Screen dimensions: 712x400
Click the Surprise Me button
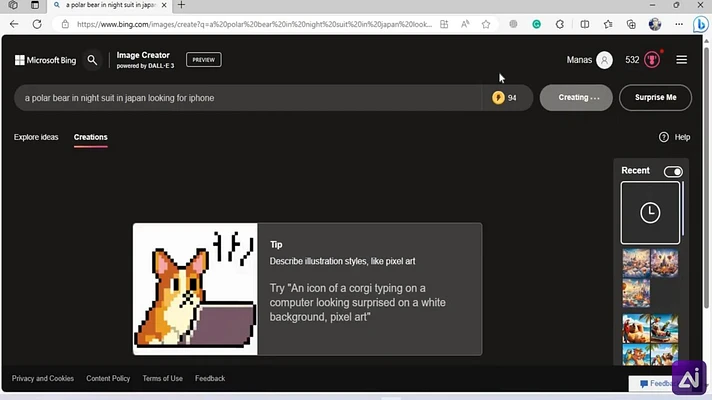tap(655, 98)
